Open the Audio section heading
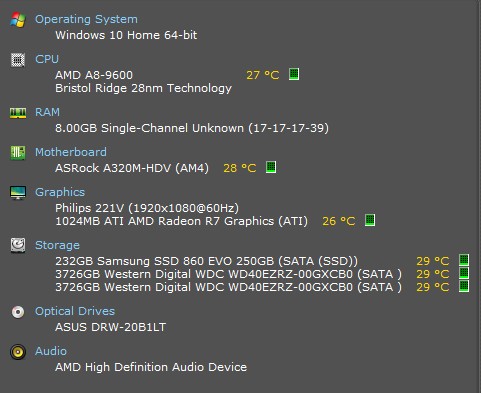 (x=51, y=351)
